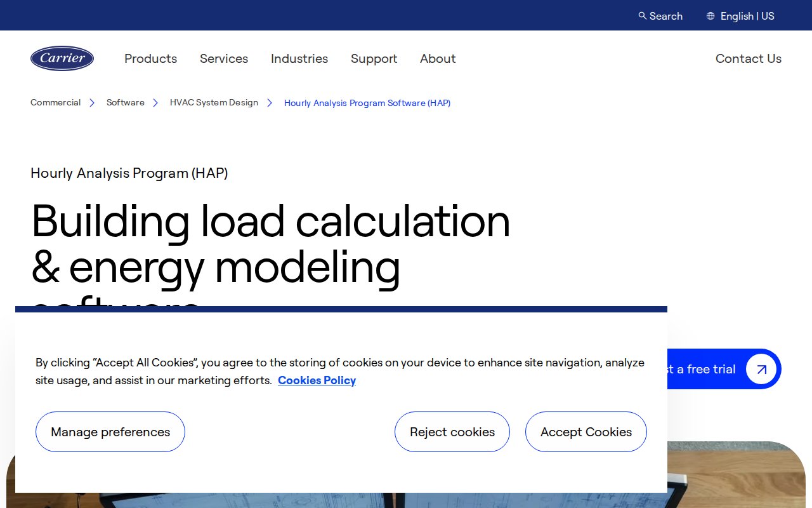Click the magnifier Search icon
The width and height of the screenshot is (812, 508).
[642, 16]
